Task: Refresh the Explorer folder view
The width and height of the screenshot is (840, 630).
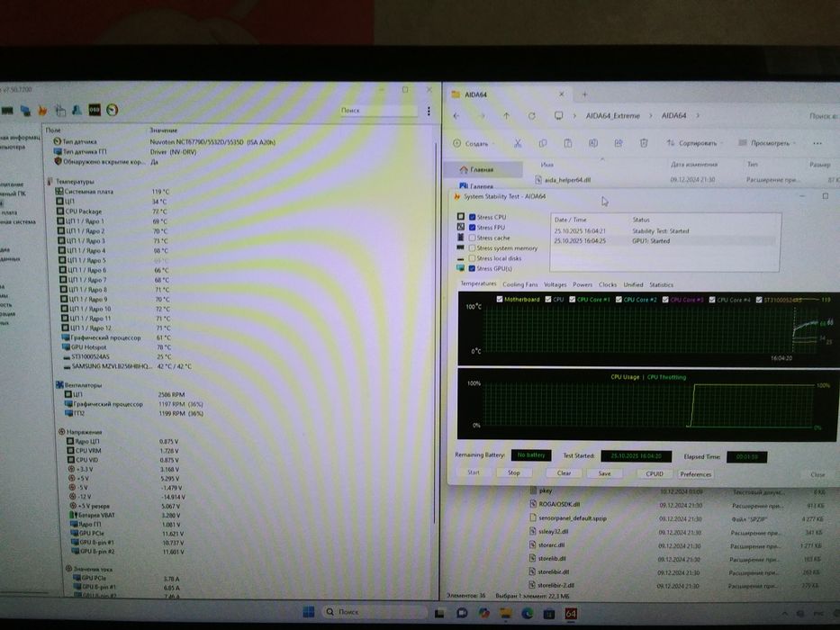Action: point(531,116)
